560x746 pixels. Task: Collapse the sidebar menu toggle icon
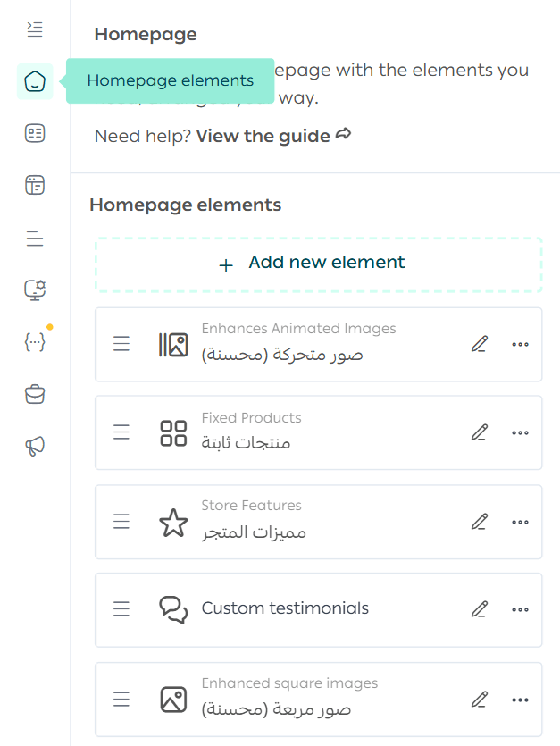click(35, 29)
